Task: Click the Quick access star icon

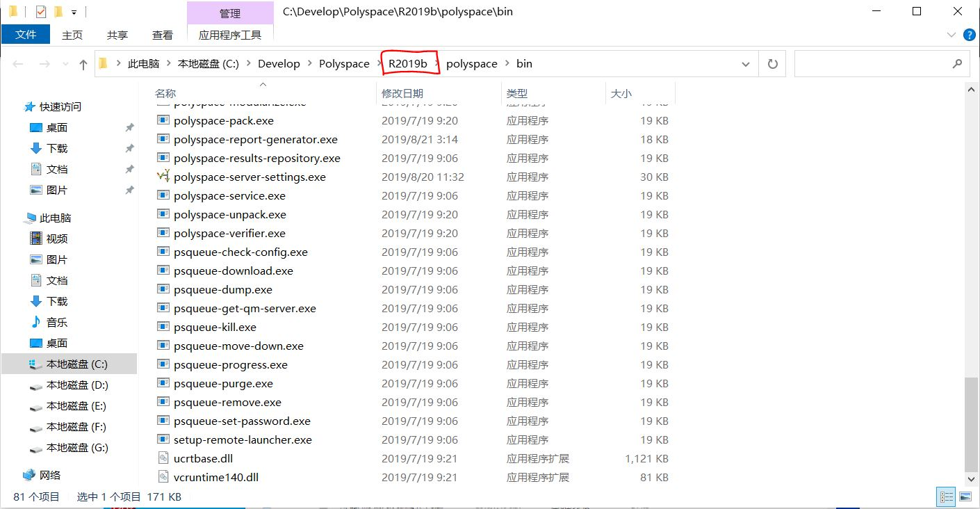Action: pos(29,106)
